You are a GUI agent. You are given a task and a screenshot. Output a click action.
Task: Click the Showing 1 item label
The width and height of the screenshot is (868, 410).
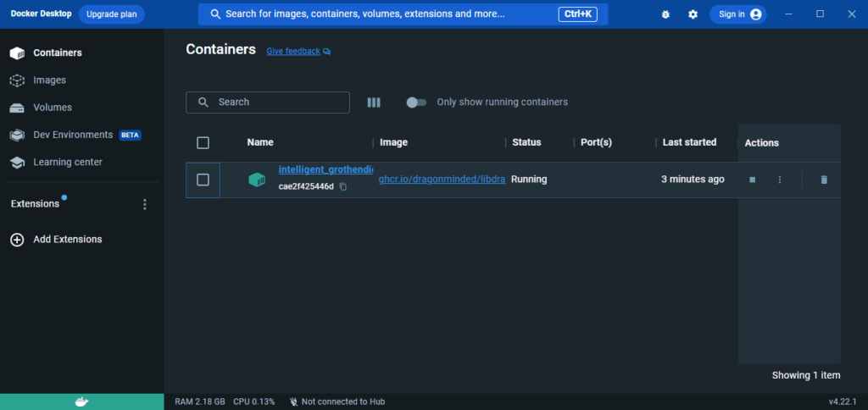pos(806,375)
